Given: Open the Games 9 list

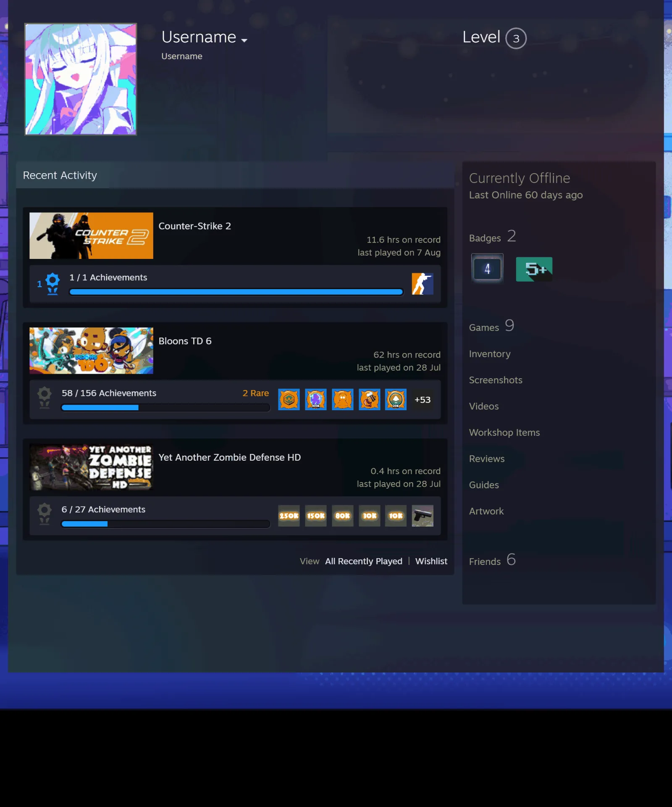Looking at the screenshot, I should [491, 326].
